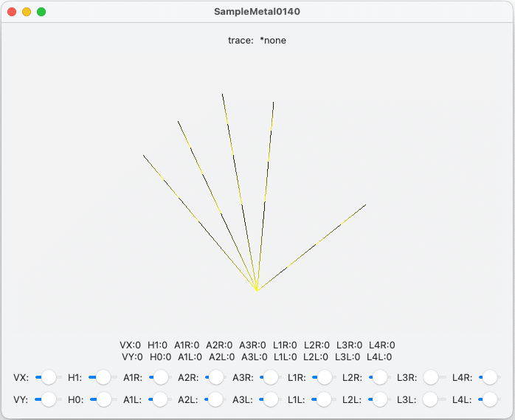Screen dimensions: 515x420
Task: Click the trace "*none" label
Action: pyautogui.click(x=272, y=41)
